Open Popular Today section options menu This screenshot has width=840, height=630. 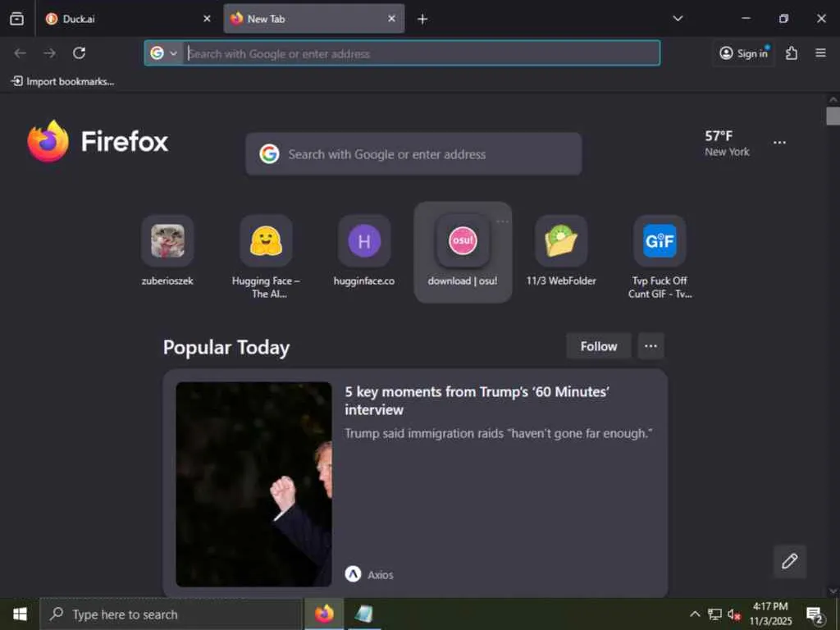(651, 346)
